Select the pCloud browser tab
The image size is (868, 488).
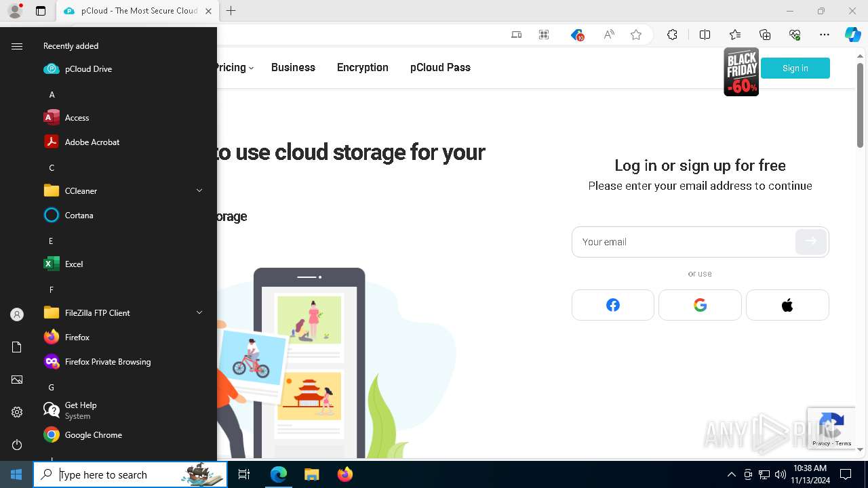click(x=137, y=11)
